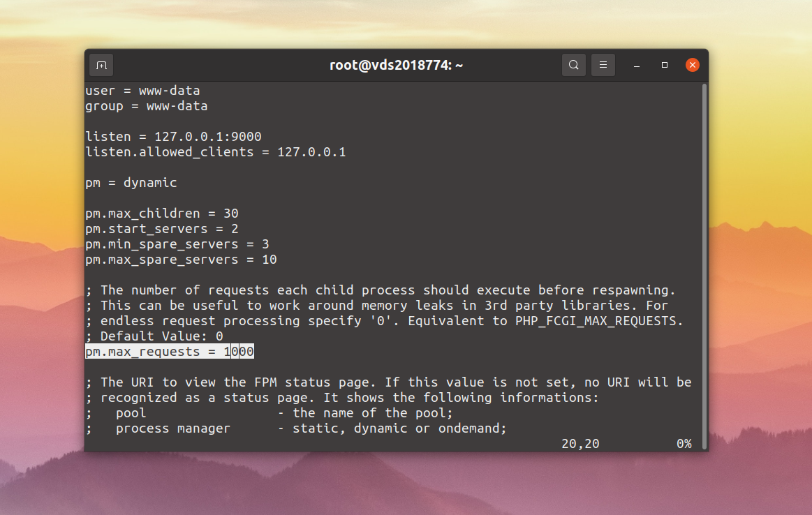Screen dimensions: 812x515
Task: Click listen.allowed_clients = 127.0.0.1 line
Action: pyautogui.click(x=216, y=152)
